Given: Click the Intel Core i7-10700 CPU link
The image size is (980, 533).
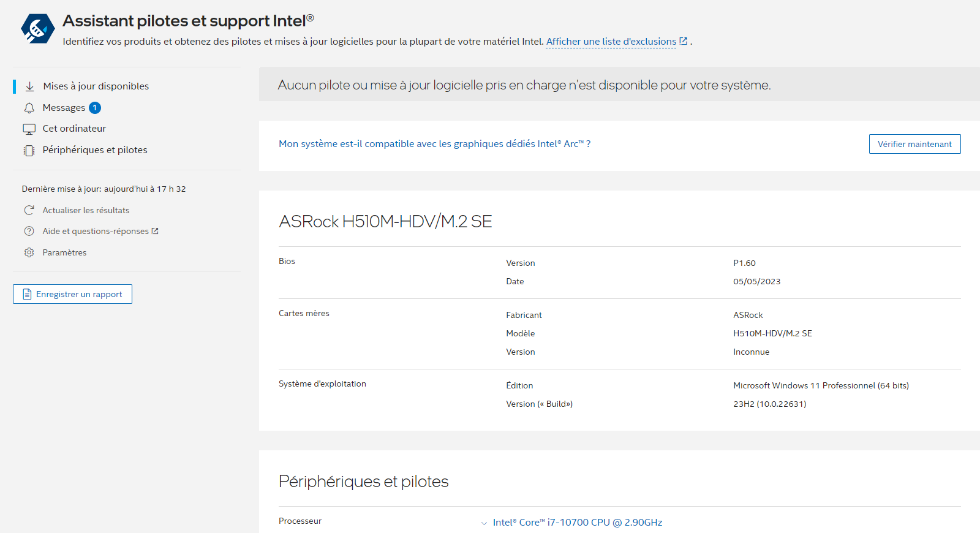Looking at the screenshot, I should click(578, 523).
